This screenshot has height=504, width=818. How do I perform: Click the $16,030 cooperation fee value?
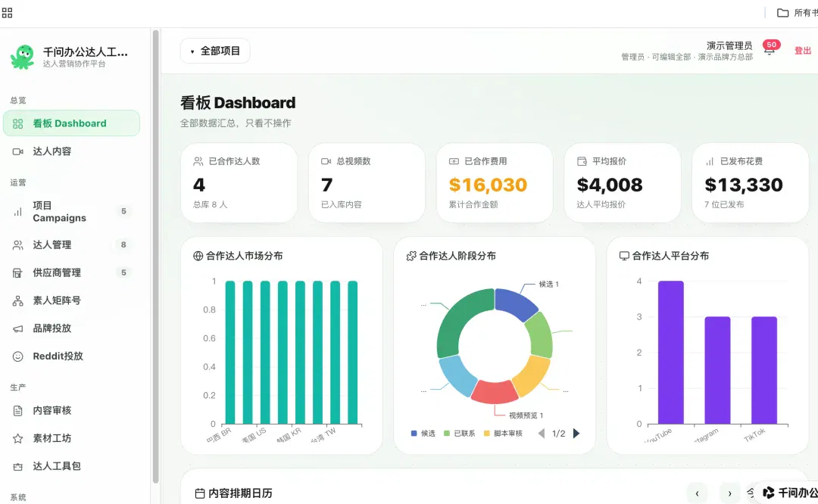tap(488, 185)
